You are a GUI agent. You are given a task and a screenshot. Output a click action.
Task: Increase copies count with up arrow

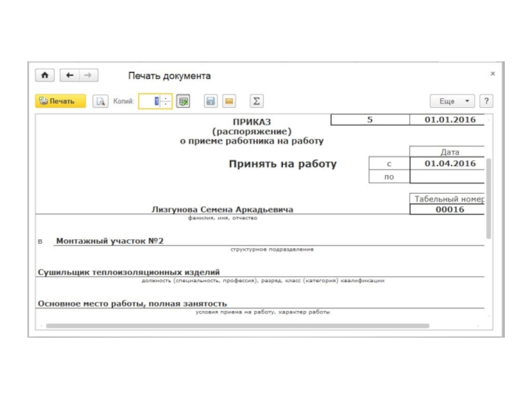pyautogui.click(x=166, y=98)
